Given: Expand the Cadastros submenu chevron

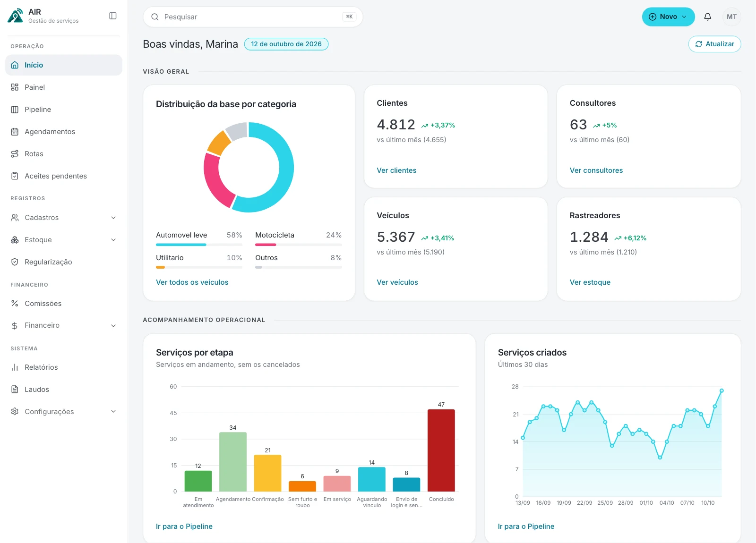Looking at the screenshot, I should (x=113, y=218).
